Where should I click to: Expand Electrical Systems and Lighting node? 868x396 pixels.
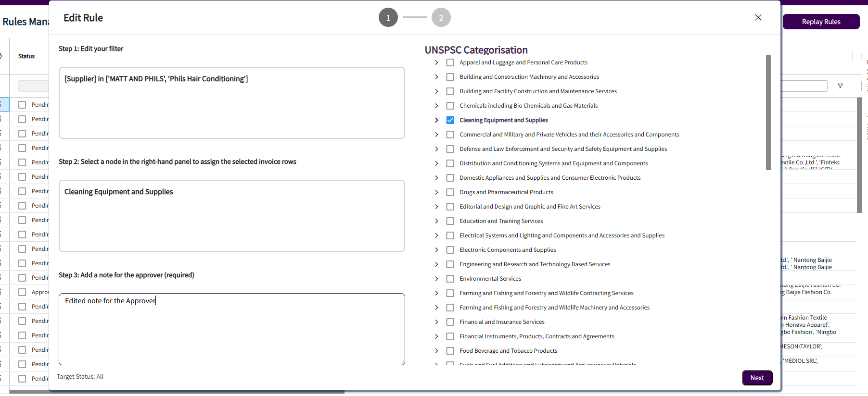click(x=436, y=235)
